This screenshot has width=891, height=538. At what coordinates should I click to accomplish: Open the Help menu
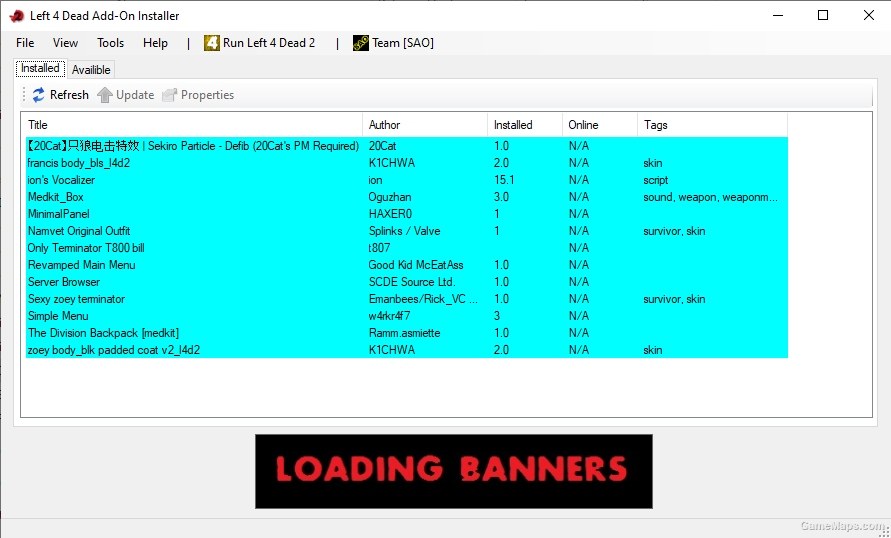pyautogui.click(x=155, y=43)
